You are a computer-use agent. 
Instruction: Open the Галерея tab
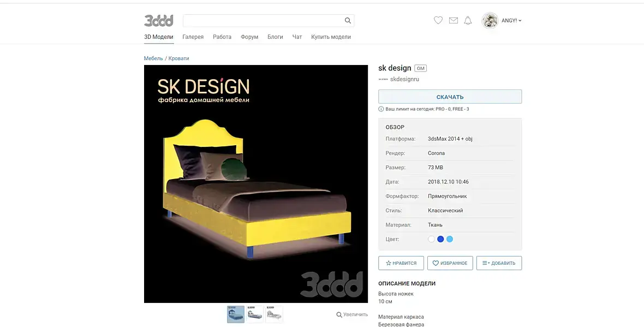point(193,37)
